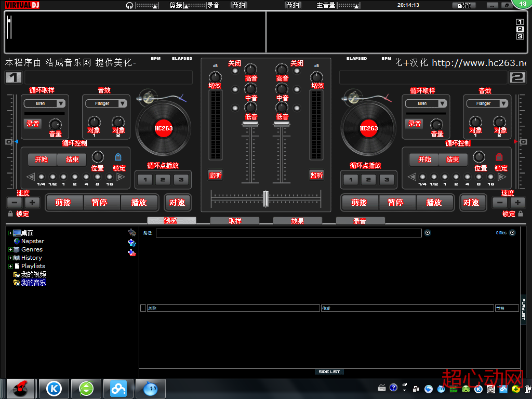Open deck 1 Flanger effect dropdown
Screen dimensions: 532x399
click(106, 103)
